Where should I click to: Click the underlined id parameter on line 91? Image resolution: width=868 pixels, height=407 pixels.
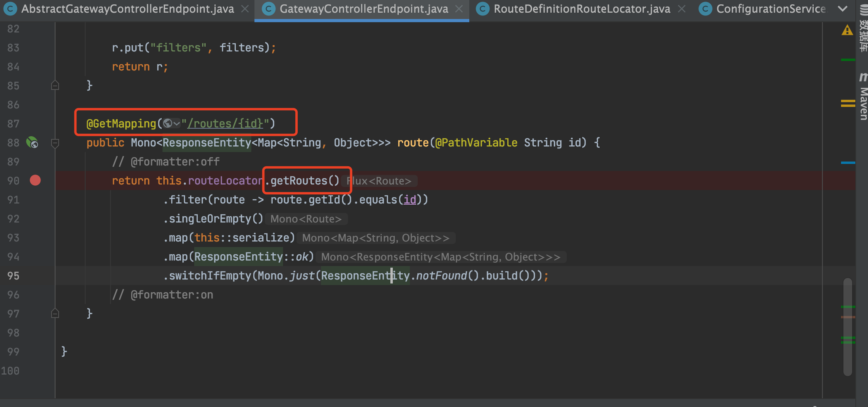pos(410,200)
